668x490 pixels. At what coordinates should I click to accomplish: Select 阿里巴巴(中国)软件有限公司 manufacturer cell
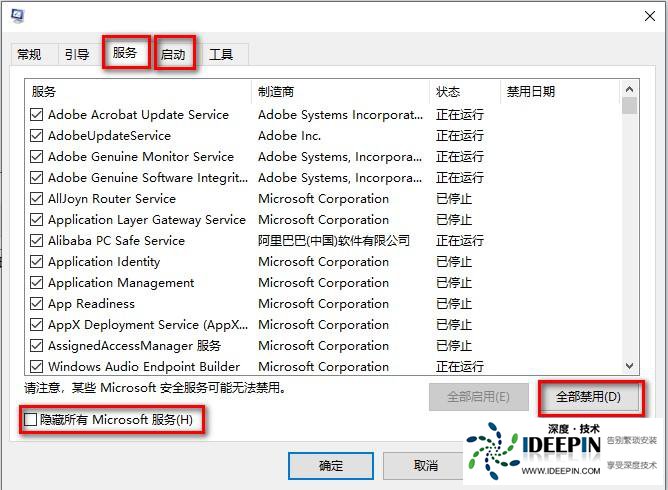tap(334, 240)
